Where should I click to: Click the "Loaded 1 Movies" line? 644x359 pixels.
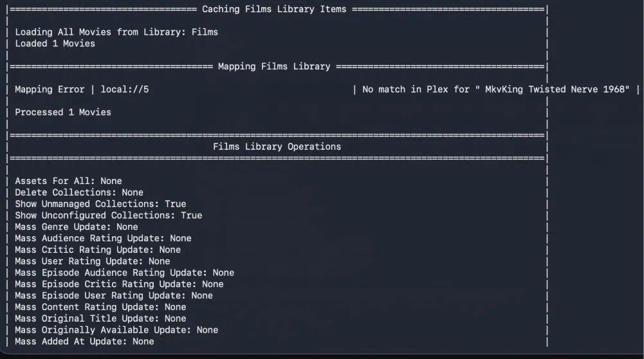point(55,44)
